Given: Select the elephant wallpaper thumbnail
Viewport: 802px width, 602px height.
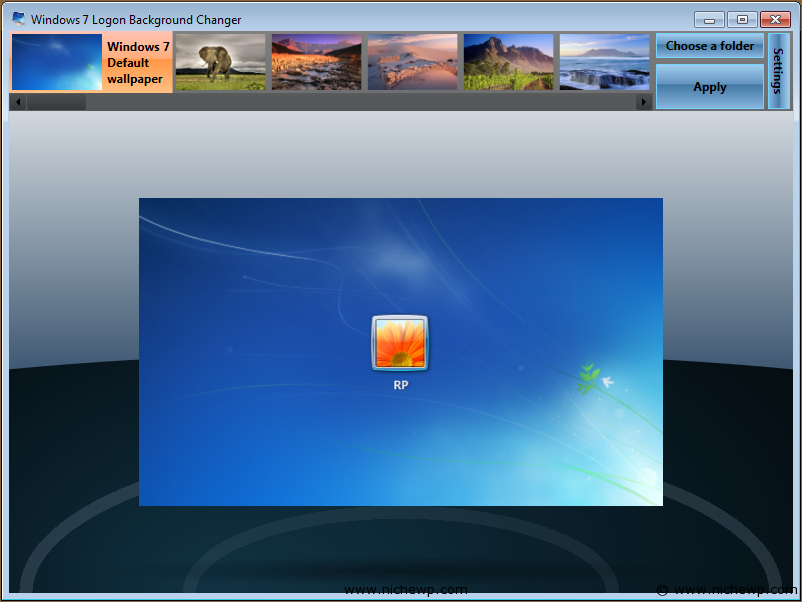Looking at the screenshot, I should pyautogui.click(x=220, y=62).
